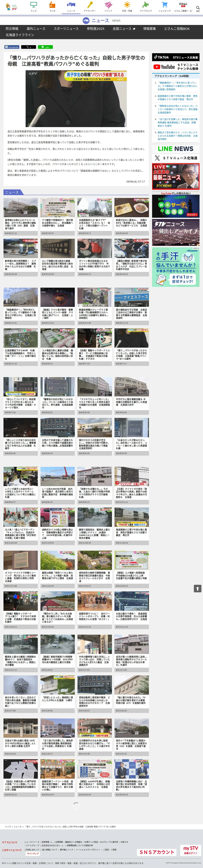Click the main article video image
The image size is (203, 868).
(76, 99)
